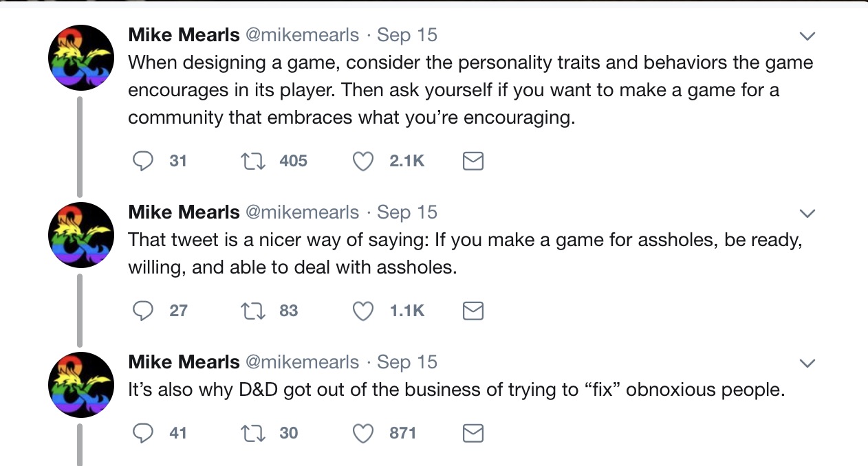Open the chevron menu on the D&D tweet

(807, 363)
